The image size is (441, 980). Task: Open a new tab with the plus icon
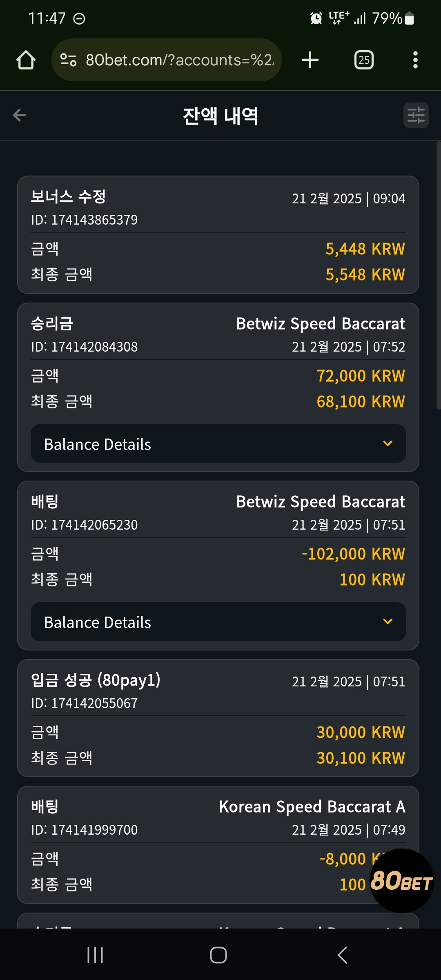click(310, 60)
